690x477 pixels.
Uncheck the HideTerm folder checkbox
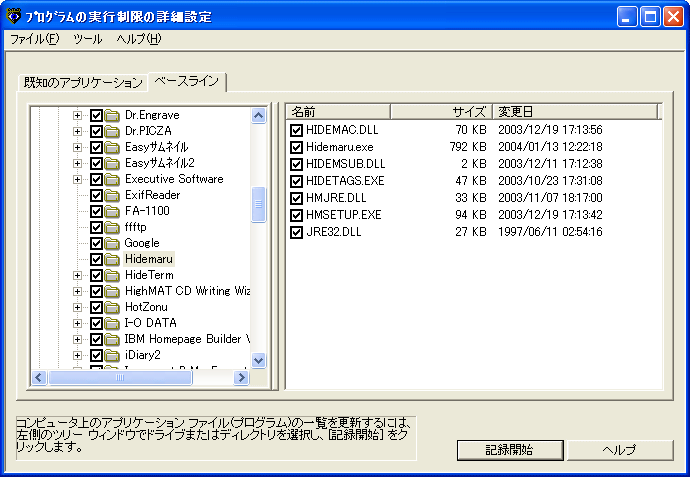tap(97, 275)
